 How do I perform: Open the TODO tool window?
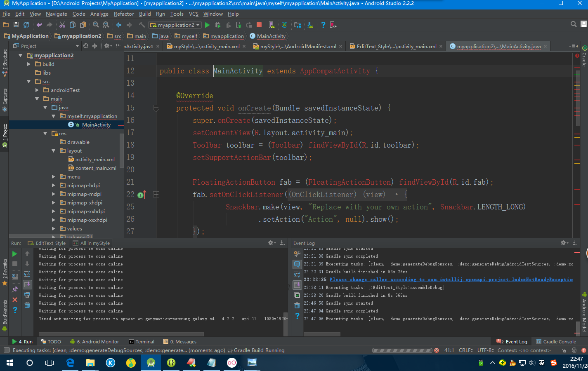click(51, 342)
